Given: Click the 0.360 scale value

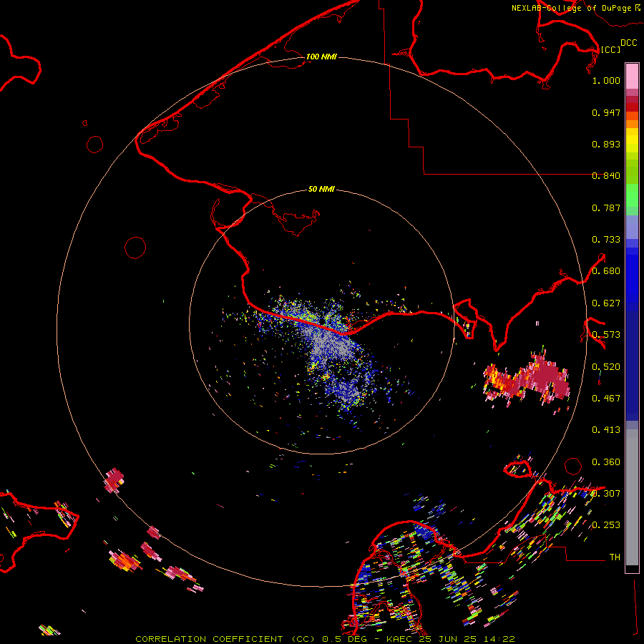Looking at the screenshot, I should (x=606, y=462).
